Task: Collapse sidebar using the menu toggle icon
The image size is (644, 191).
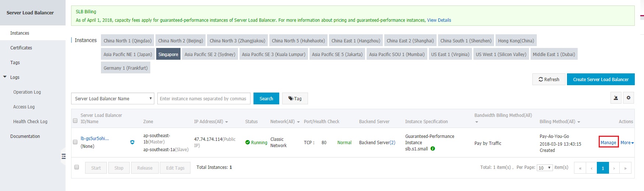Action: click(64, 156)
